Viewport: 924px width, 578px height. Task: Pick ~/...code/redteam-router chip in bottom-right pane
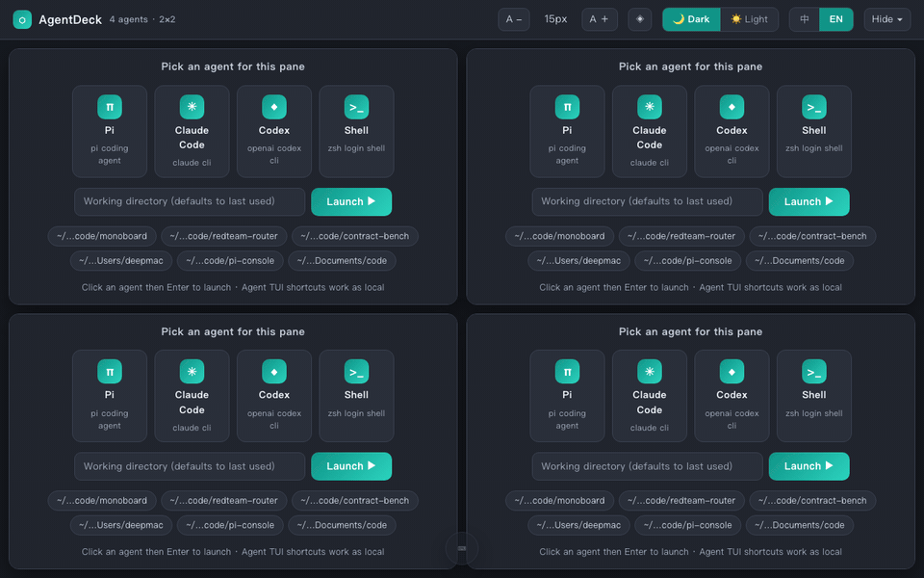(x=681, y=501)
